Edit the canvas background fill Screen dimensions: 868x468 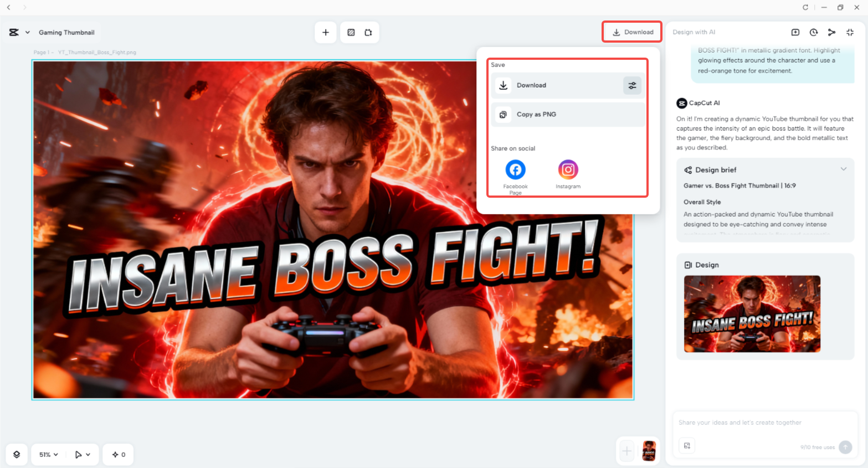tap(351, 32)
